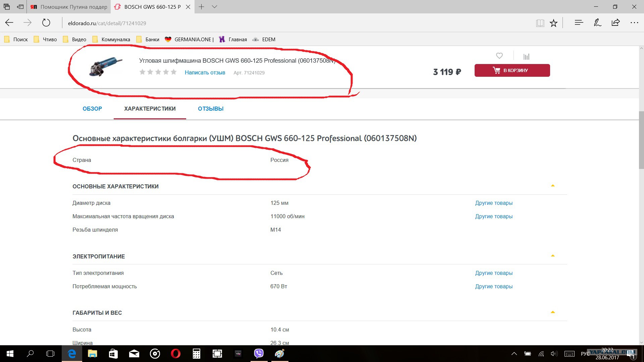Launch Opera browser from taskbar
The image size is (644, 362).
175,354
